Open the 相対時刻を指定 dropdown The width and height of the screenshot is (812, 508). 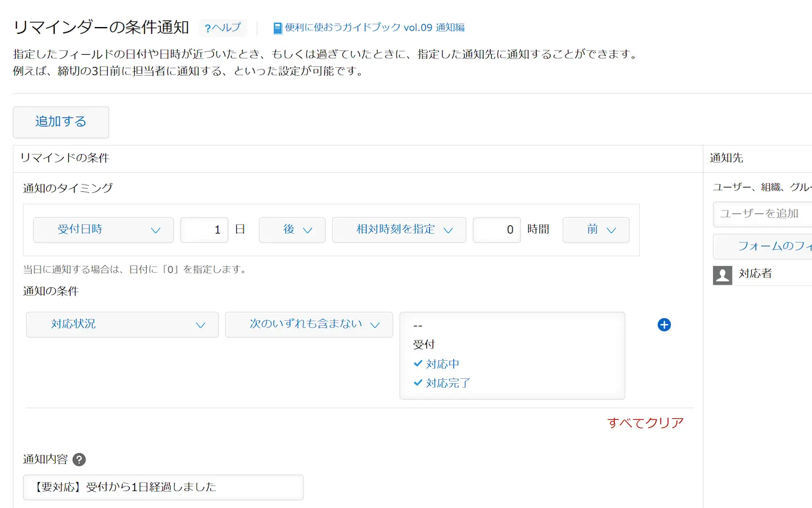399,230
